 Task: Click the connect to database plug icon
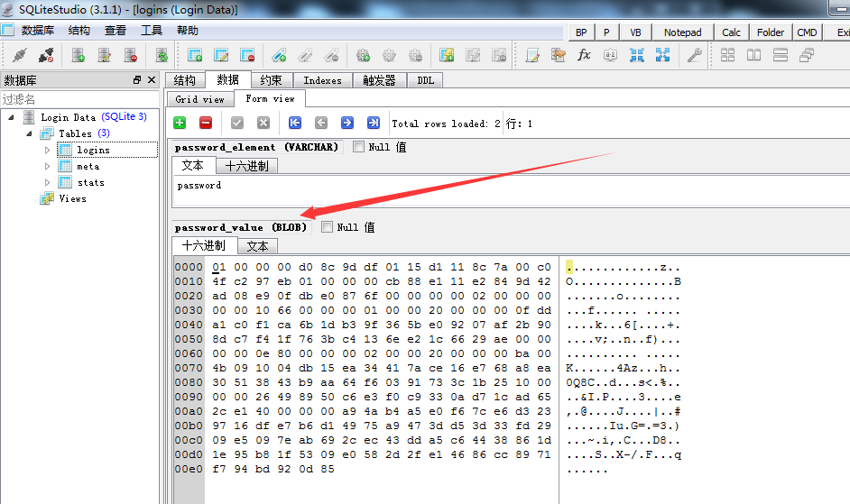20,55
